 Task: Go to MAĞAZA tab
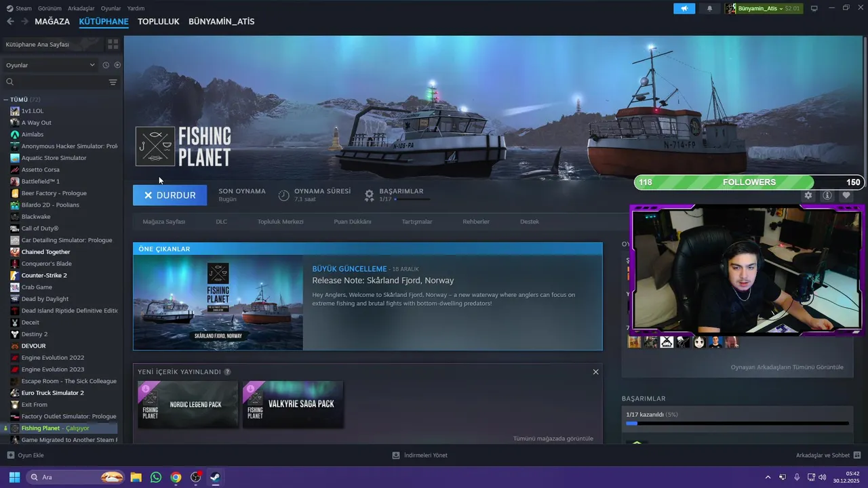52,22
